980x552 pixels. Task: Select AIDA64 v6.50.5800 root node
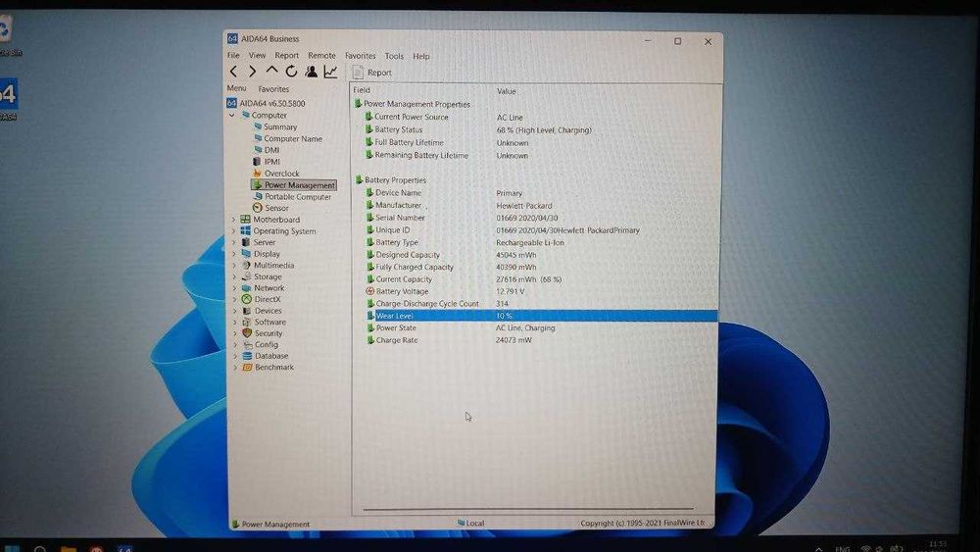point(267,103)
